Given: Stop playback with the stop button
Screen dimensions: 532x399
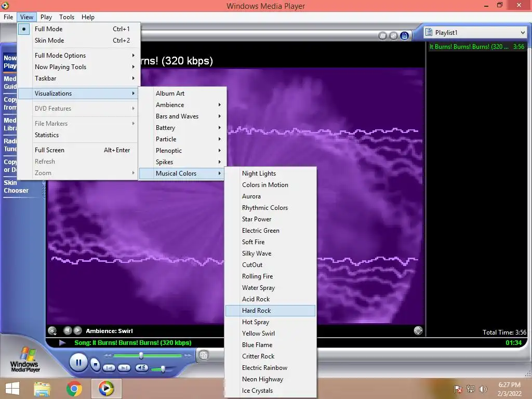Looking at the screenshot, I should 96,365.
